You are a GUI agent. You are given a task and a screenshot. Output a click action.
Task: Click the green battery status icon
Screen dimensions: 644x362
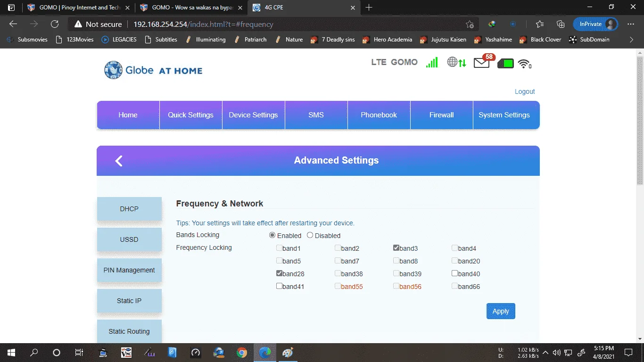click(x=505, y=63)
